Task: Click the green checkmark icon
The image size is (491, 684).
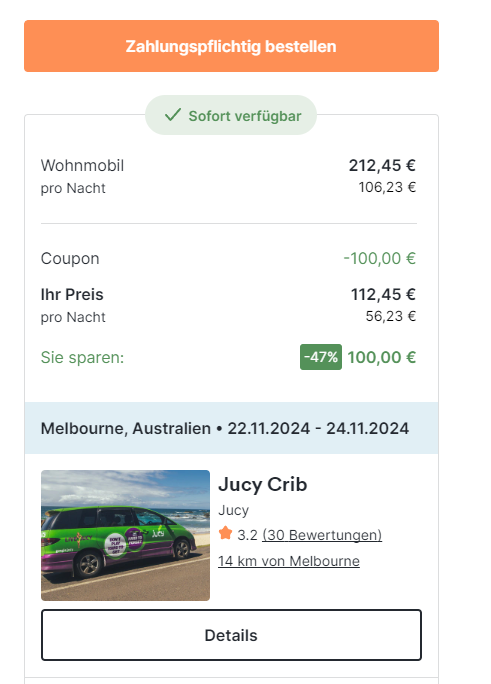Action: click(173, 115)
